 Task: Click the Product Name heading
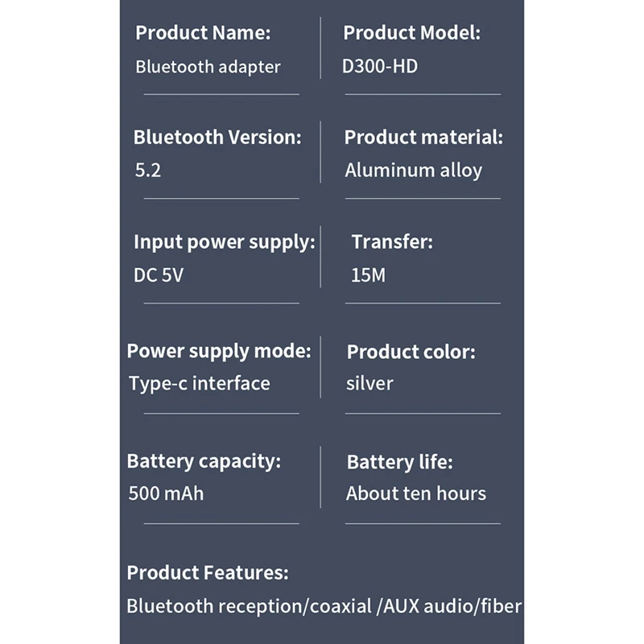(203, 33)
